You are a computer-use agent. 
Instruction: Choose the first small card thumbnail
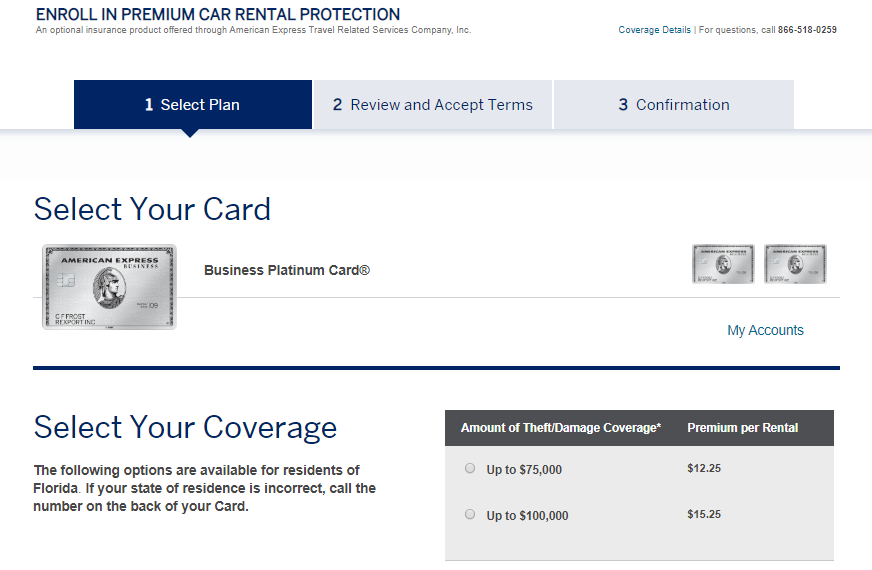tap(723, 264)
